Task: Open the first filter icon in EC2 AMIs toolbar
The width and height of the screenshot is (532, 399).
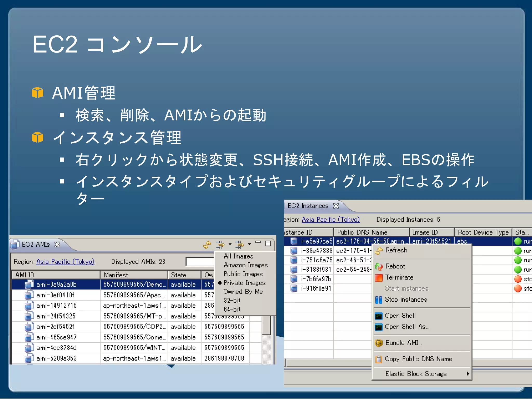Action: 220,244
